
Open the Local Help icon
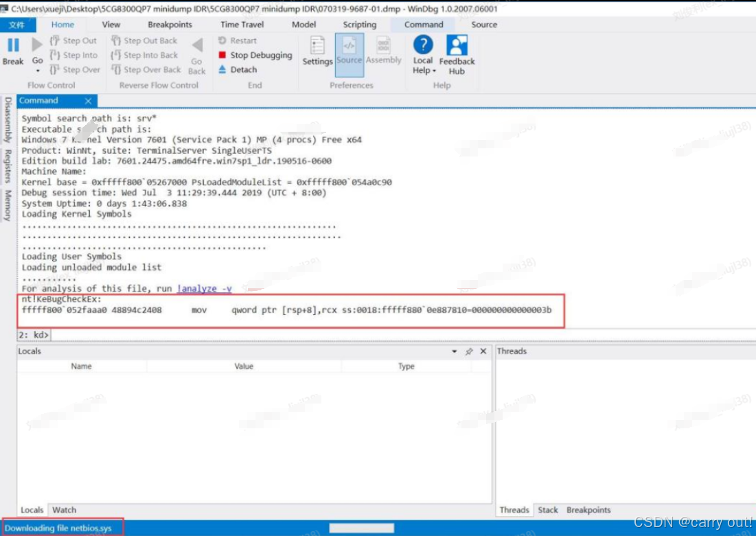click(x=423, y=45)
